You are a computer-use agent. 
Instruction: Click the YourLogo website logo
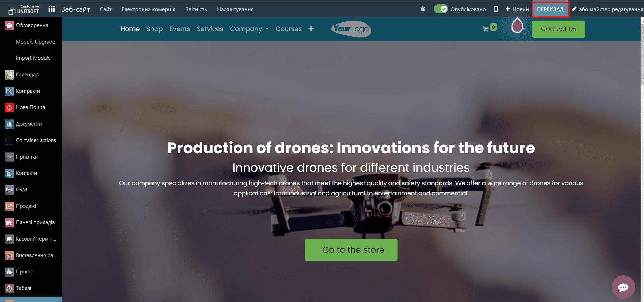pos(351,29)
